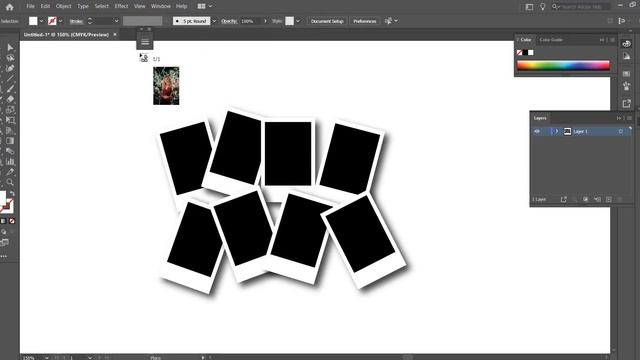
Task: Open the Asset Export panel icon
Action: coord(627,104)
